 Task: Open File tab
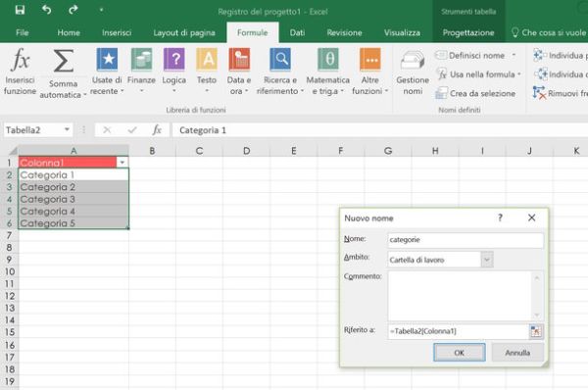(23, 32)
